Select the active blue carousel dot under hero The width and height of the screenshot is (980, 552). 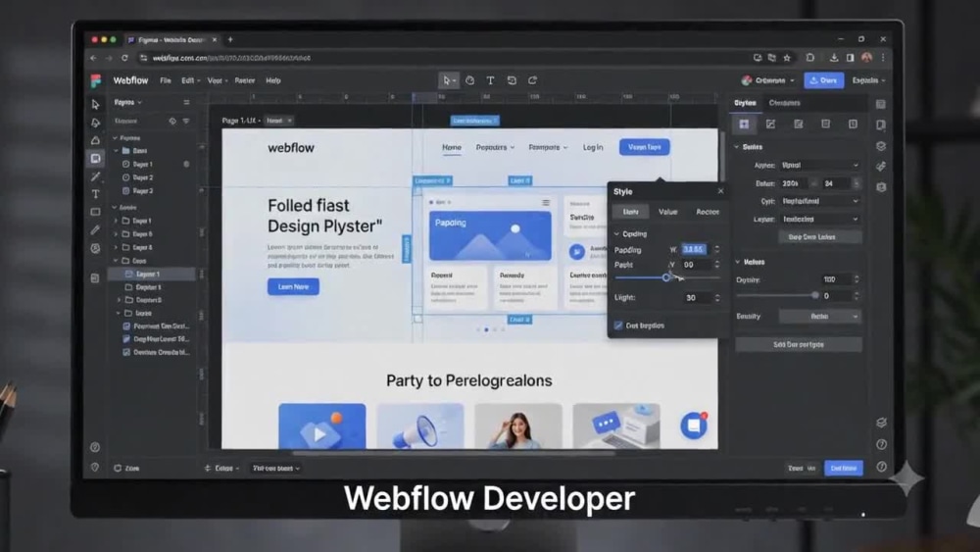point(486,329)
